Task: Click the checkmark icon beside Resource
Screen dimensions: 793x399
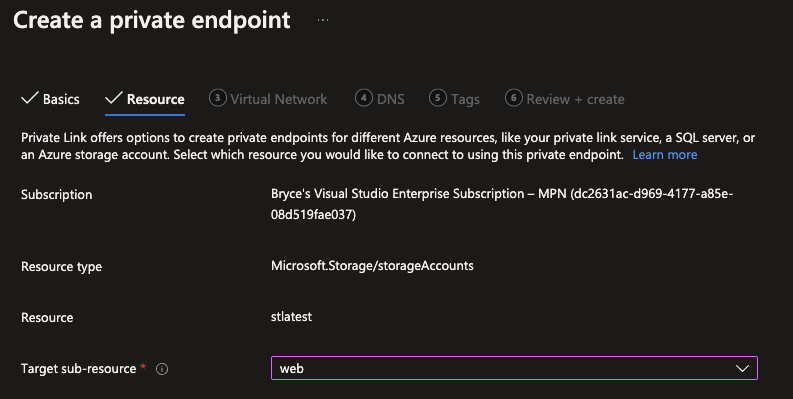Action: tap(114, 98)
